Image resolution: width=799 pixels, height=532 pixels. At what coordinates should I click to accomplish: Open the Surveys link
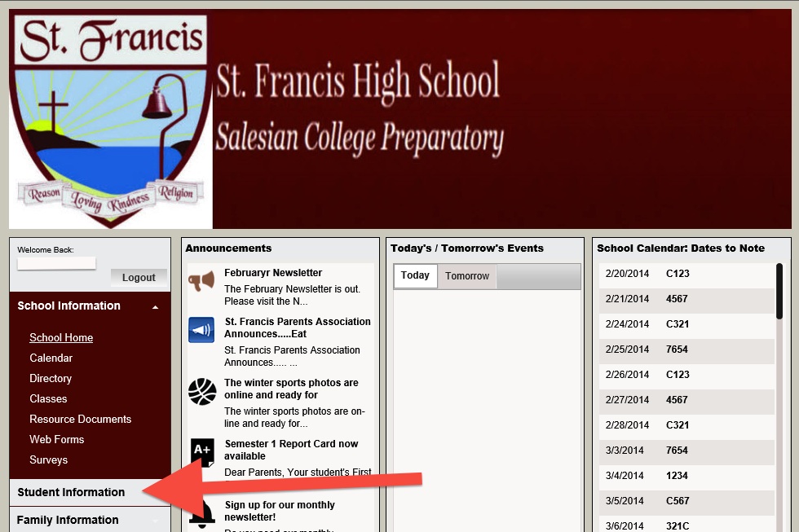[48, 459]
